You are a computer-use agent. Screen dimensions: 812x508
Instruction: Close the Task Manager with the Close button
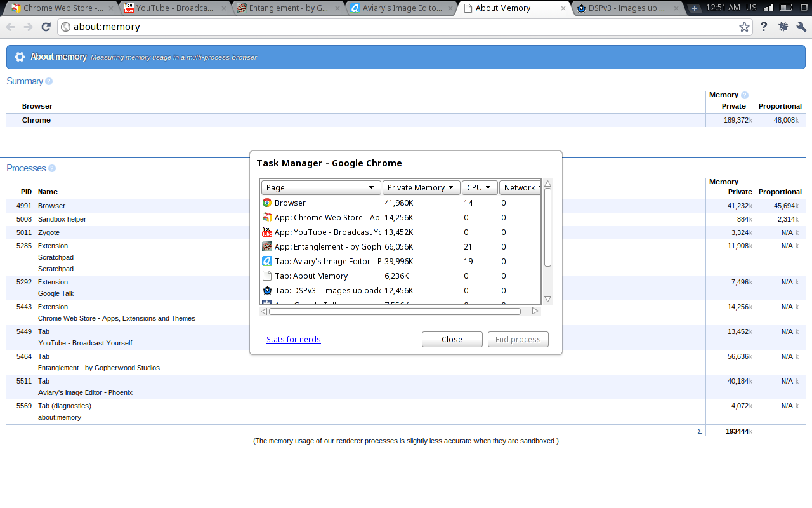[x=452, y=340]
